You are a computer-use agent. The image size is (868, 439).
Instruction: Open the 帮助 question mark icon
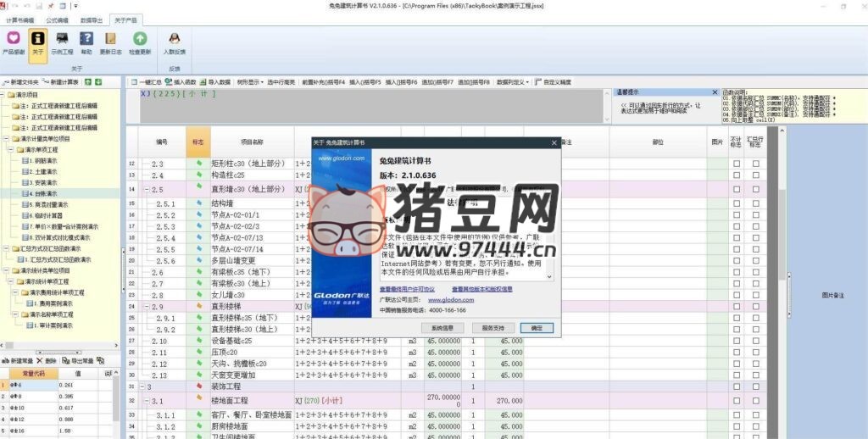[x=86, y=37]
